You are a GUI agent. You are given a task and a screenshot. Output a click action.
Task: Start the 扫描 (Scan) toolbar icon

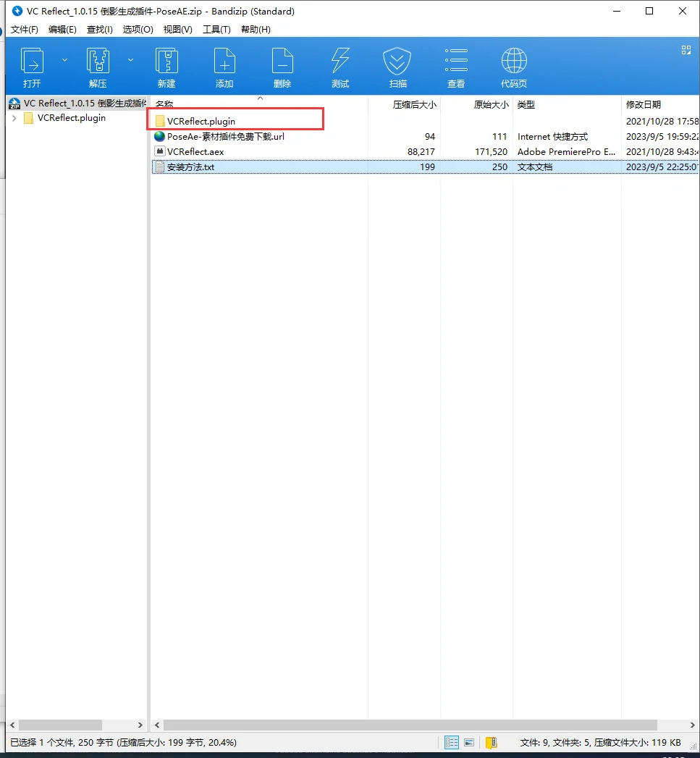(397, 65)
